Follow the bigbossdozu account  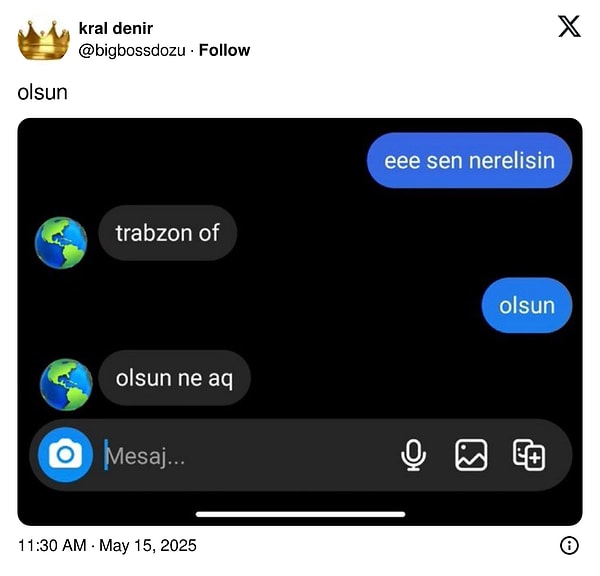224,50
